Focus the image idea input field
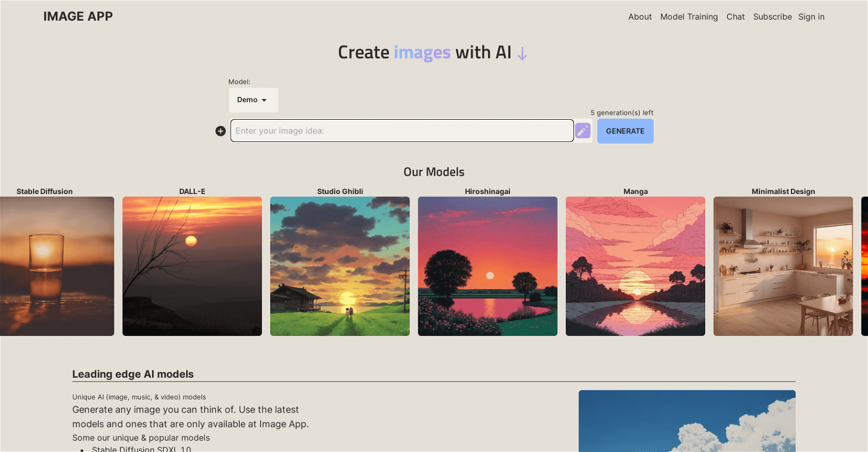868x452 pixels. click(401, 131)
